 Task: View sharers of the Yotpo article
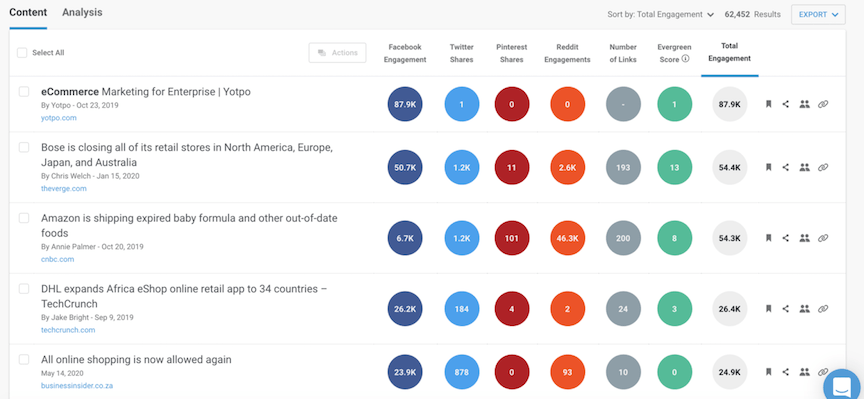[804, 104]
